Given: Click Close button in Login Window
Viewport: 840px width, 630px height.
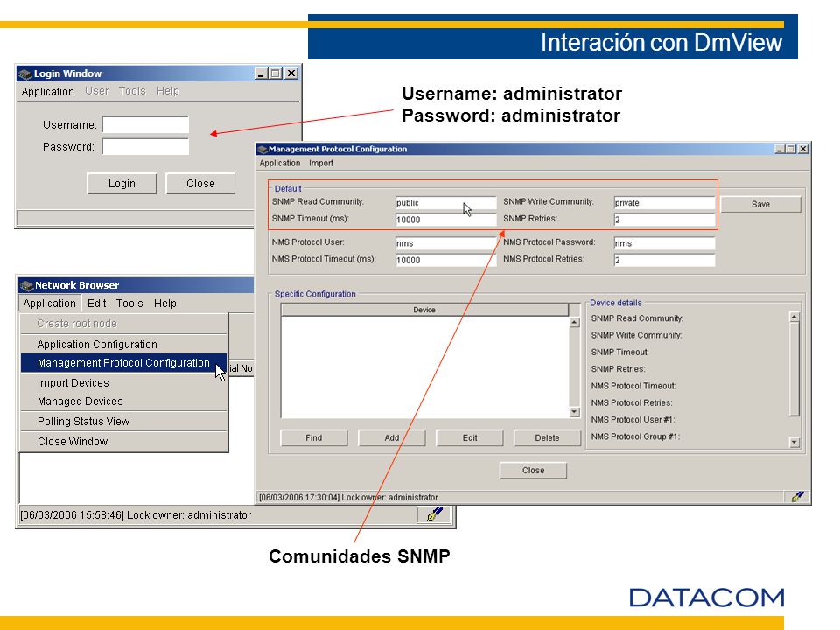Looking at the screenshot, I should click(200, 183).
